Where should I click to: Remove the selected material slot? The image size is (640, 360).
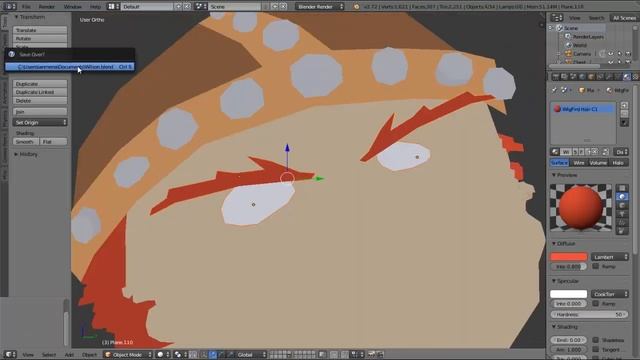(x=624, y=114)
